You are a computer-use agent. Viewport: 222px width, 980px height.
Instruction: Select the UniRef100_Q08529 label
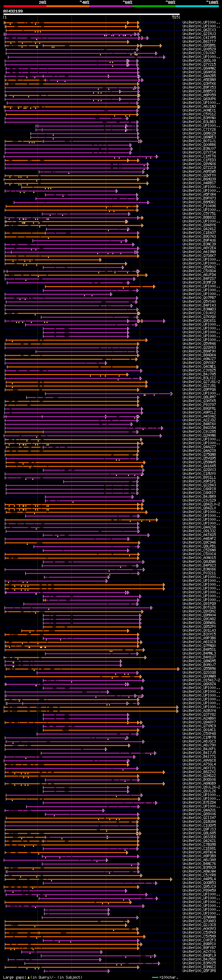pos(199,49)
